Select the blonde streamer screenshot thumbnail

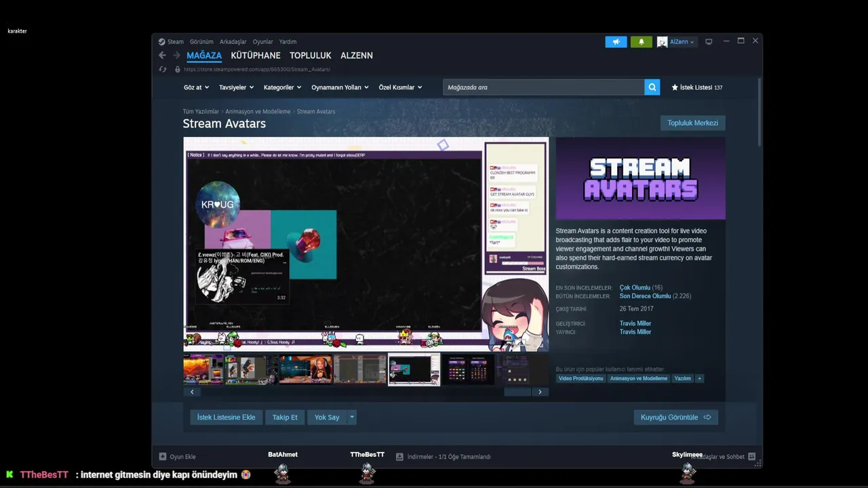click(x=306, y=369)
